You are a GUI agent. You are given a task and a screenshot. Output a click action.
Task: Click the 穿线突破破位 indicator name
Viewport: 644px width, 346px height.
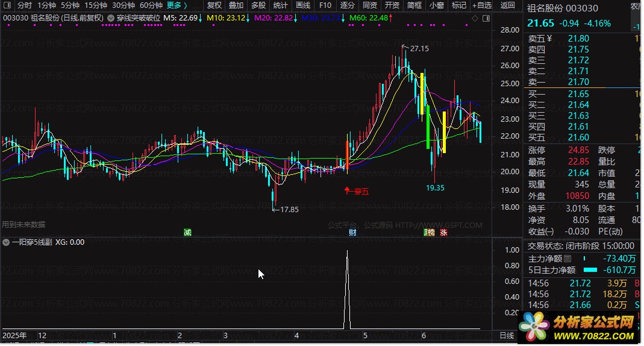coord(139,18)
